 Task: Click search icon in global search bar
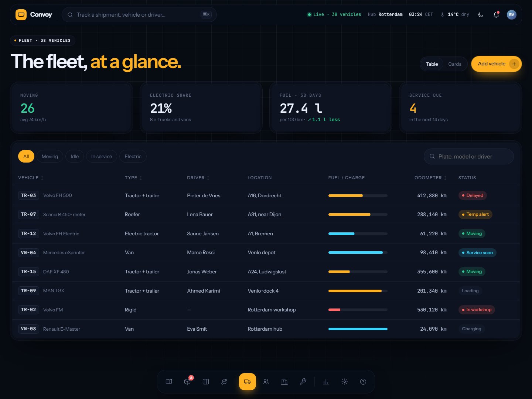click(70, 15)
